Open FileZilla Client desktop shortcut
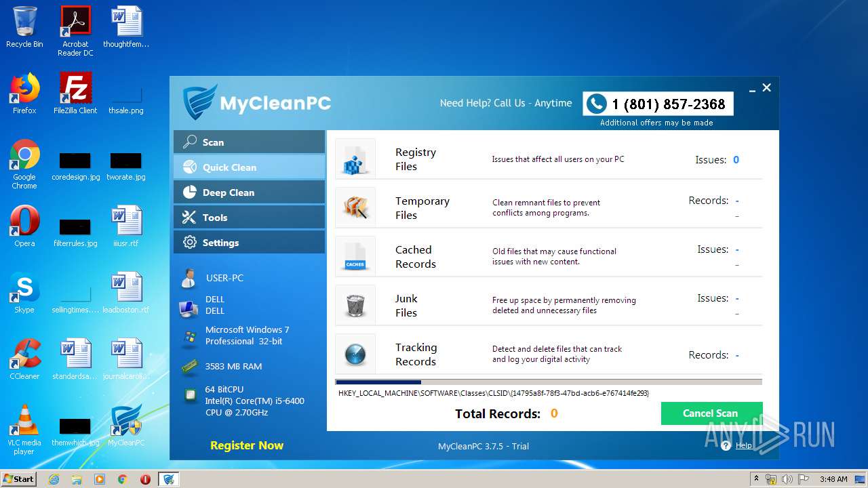The height and width of the screenshot is (488, 868). 75,94
